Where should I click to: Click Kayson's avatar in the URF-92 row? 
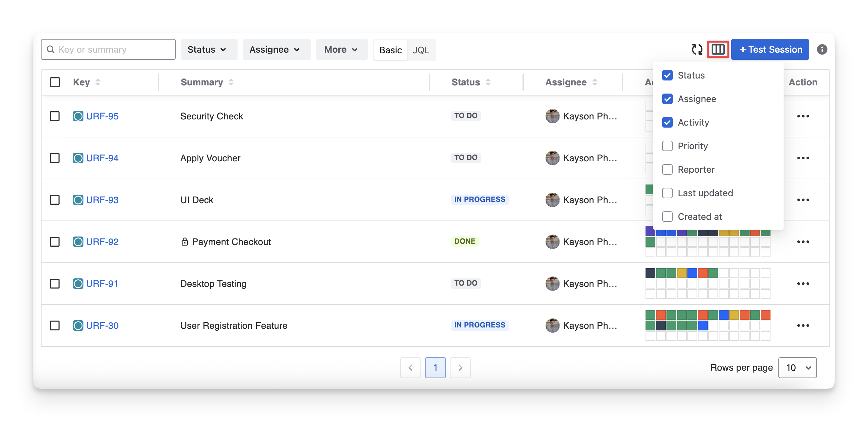[x=552, y=242]
